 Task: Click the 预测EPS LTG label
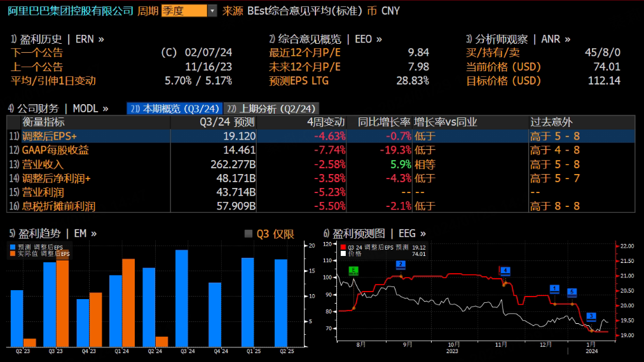point(299,81)
